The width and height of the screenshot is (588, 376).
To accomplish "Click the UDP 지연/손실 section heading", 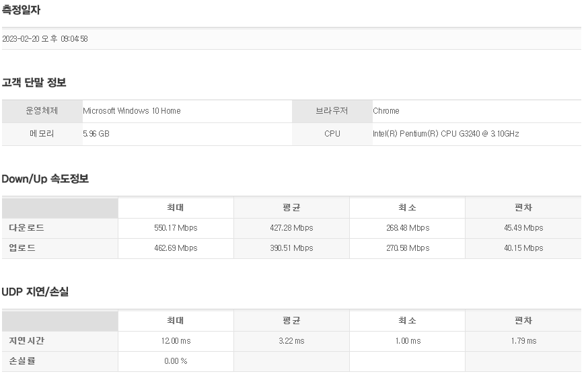I will pyautogui.click(x=35, y=292).
